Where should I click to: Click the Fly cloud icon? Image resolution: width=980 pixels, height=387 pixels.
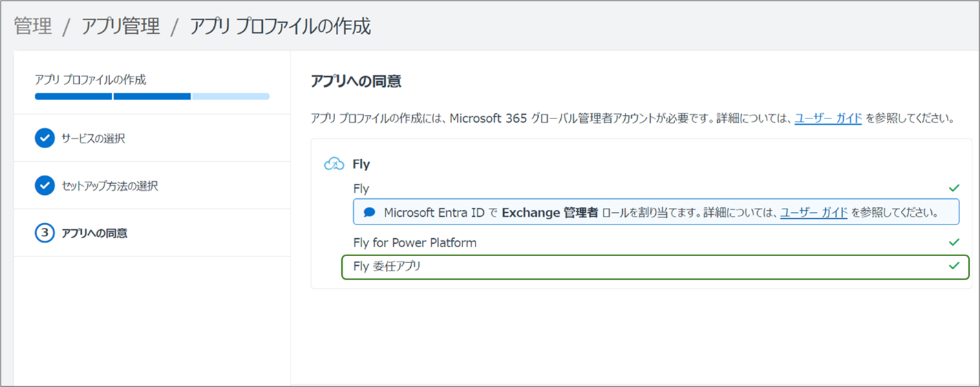click(x=334, y=164)
